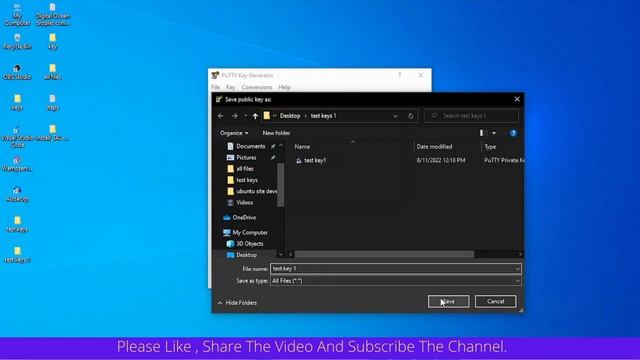640x360 pixels.
Task: Launch Wampserver from desktop shortcut
Action: (x=17, y=164)
